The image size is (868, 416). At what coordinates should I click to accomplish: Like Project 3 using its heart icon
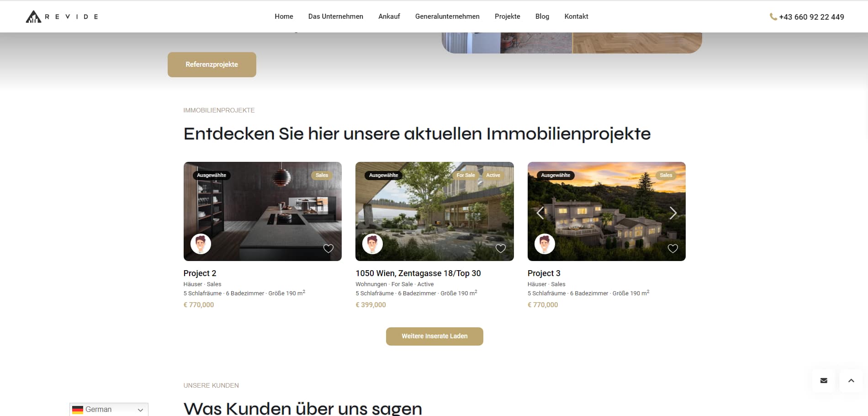pos(673,249)
